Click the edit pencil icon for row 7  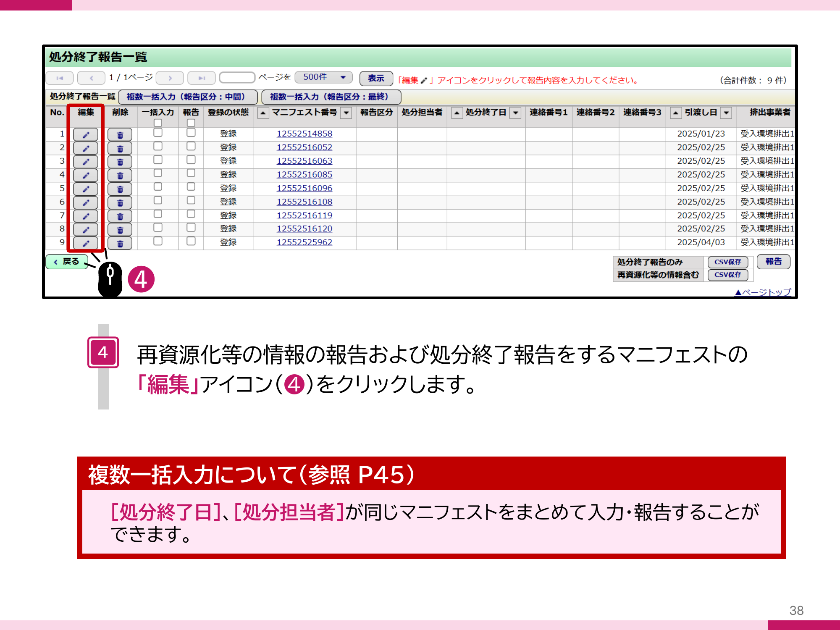[x=86, y=216]
